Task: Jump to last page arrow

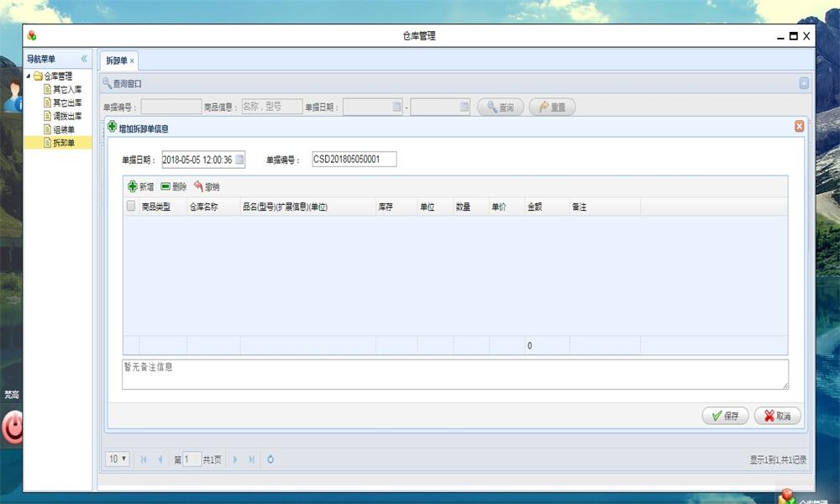Action: click(x=252, y=459)
